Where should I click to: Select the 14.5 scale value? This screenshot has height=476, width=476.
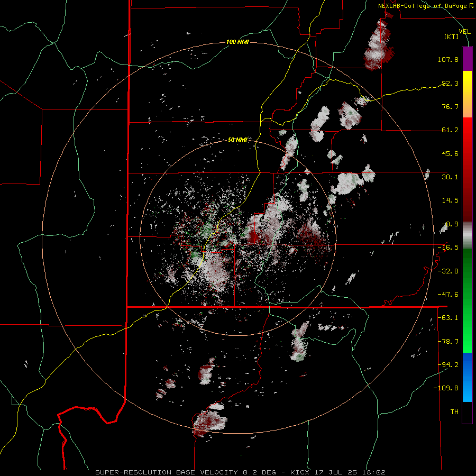[x=450, y=200]
